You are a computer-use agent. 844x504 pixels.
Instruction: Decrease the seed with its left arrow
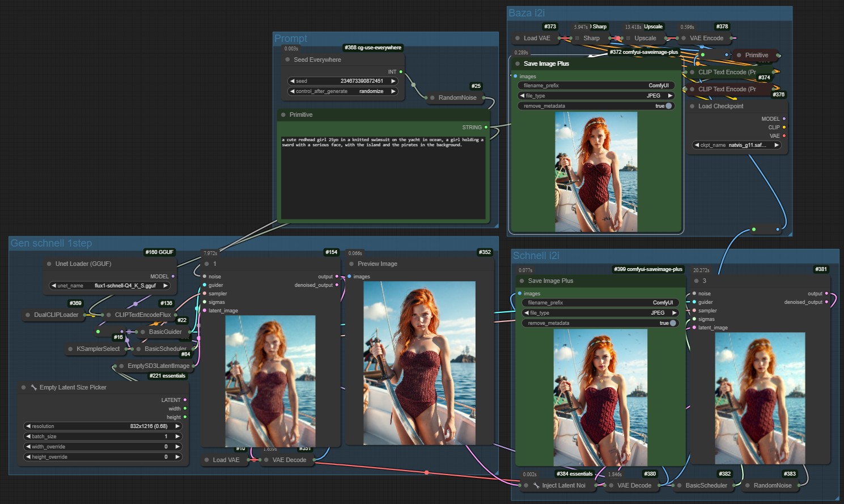(x=292, y=81)
